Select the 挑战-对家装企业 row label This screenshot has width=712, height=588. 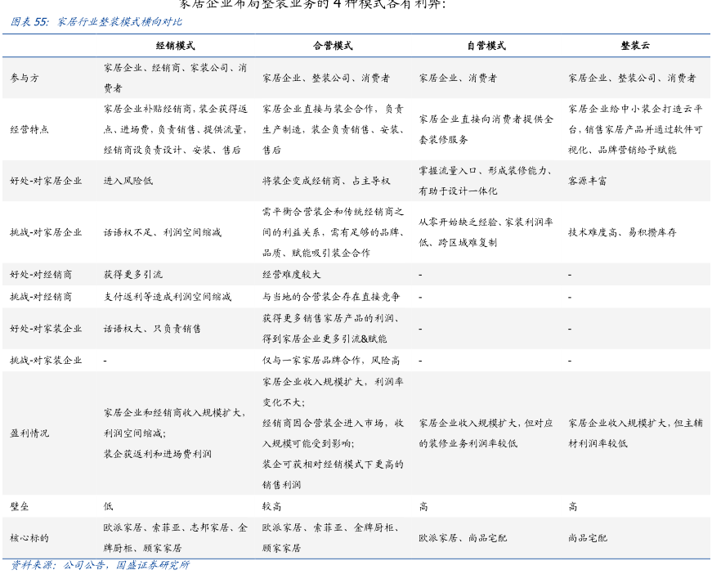[x=46, y=360]
